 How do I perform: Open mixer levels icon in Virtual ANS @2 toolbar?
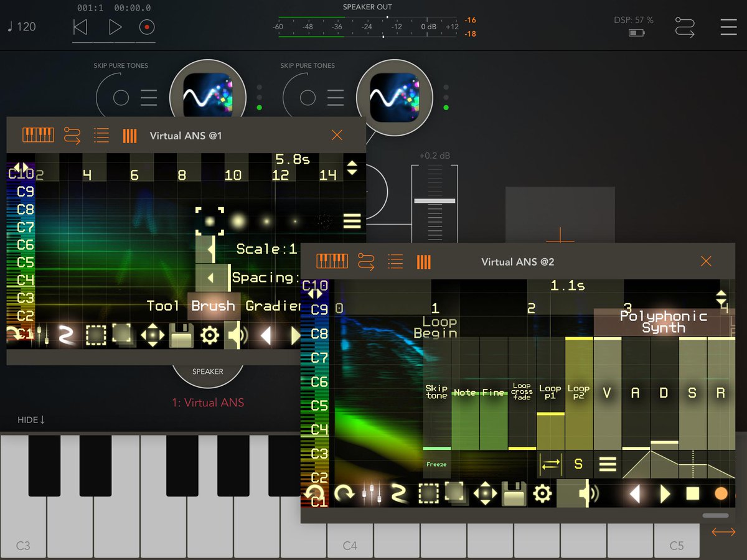[372, 494]
